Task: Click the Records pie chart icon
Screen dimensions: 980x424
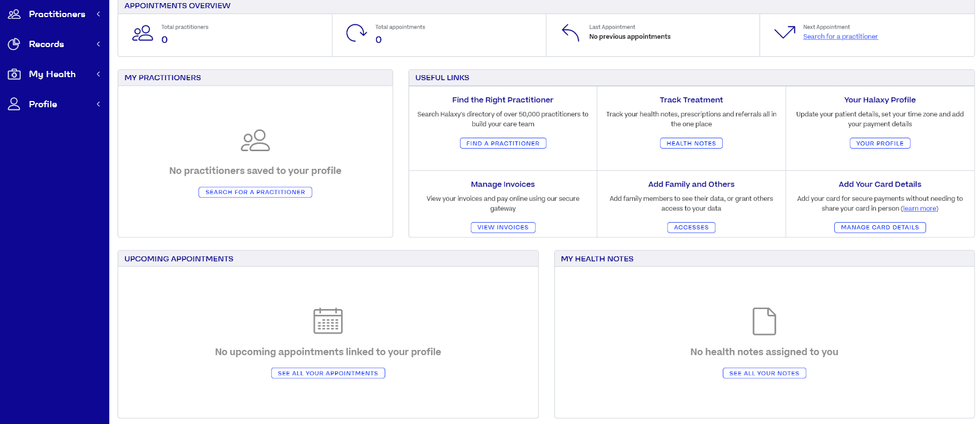Action: coord(14,44)
